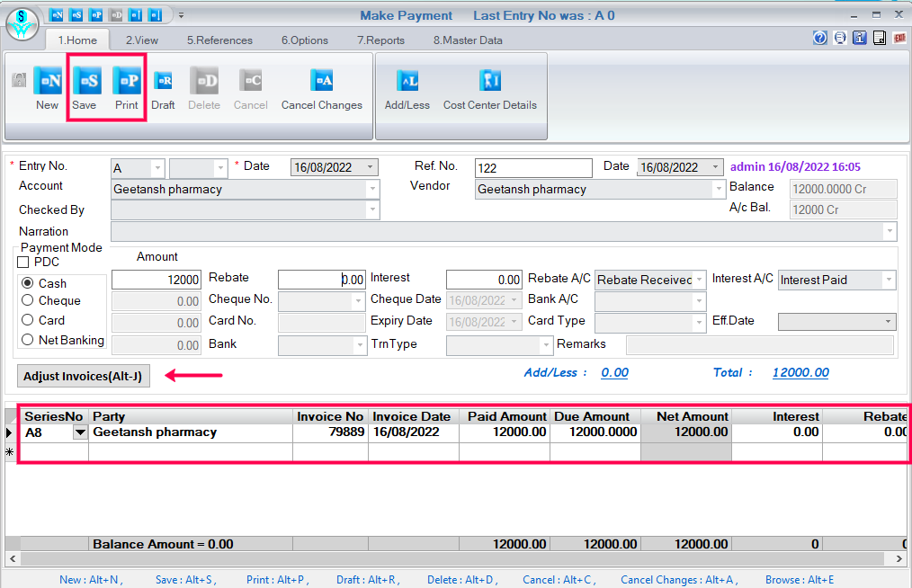Click Paid Amount cell in the A8 row
The height and width of the screenshot is (588, 912).
[x=505, y=432]
